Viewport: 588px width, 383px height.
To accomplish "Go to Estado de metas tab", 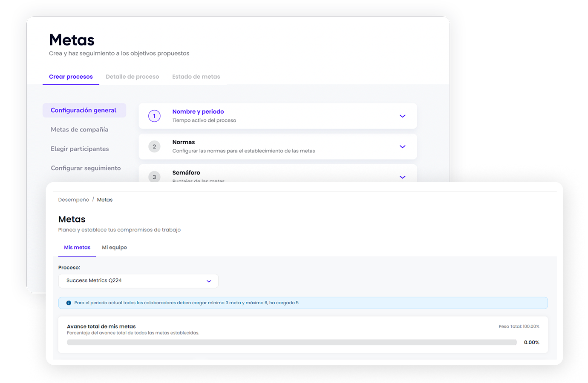I will [x=196, y=77].
